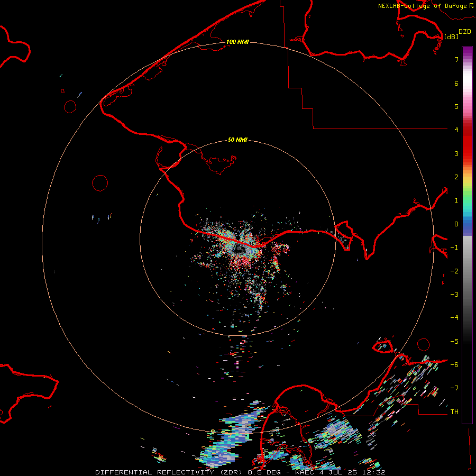Click the TH threshold label on scale
This screenshot has width=476, height=476.
(454, 412)
